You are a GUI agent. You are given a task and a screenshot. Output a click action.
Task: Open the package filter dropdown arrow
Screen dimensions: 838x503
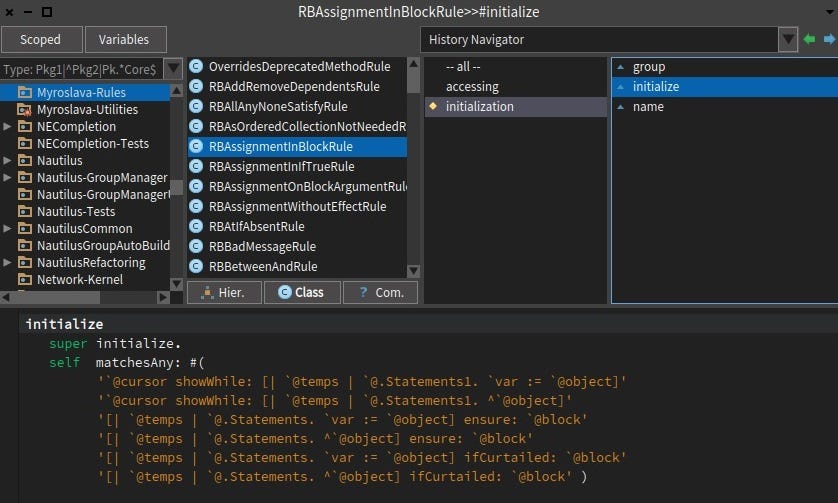(x=173, y=69)
